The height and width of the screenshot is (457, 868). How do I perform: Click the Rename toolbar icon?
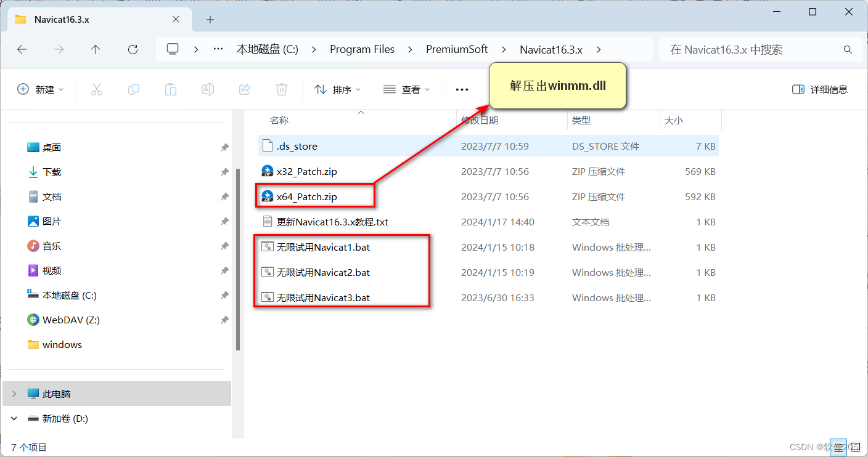tap(208, 89)
